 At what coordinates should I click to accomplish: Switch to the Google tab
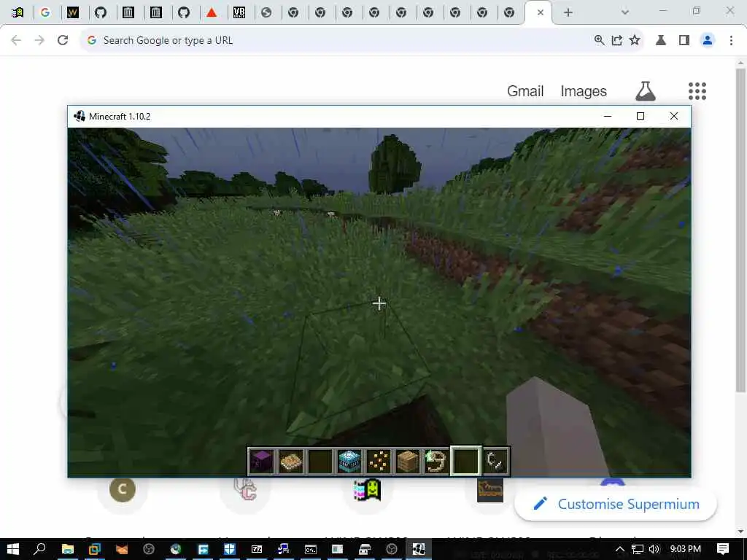click(x=45, y=12)
